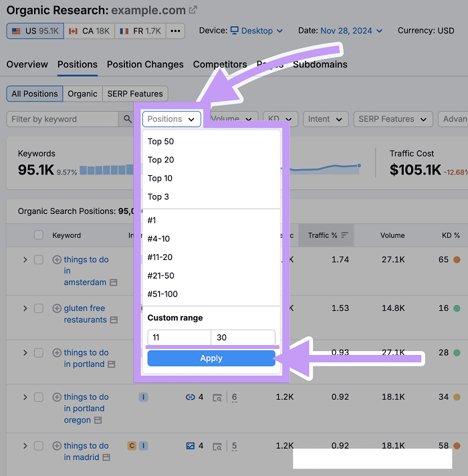This screenshot has height=476, width=468.
Task: Choose #51-100 positions option
Action: (211, 294)
